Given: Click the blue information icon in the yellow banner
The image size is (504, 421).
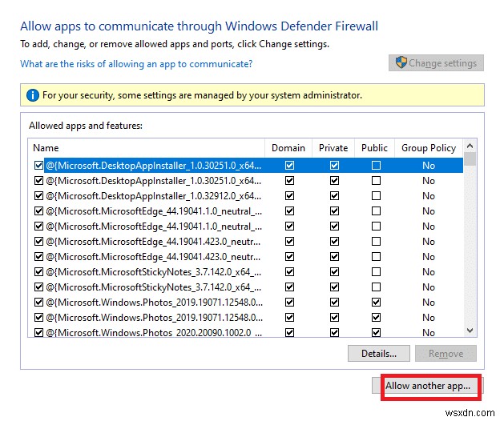Looking at the screenshot, I should pyautogui.click(x=33, y=95).
